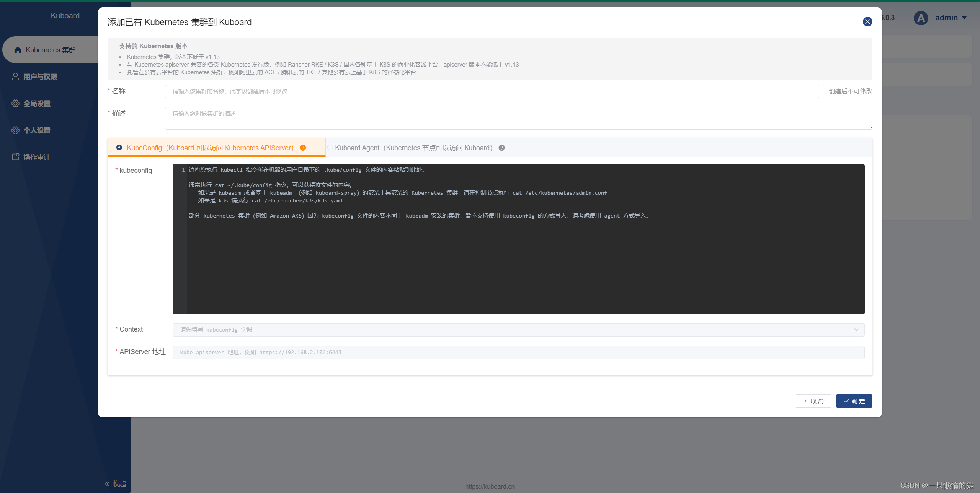Click the 取消 cancel button

(x=813, y=401)
